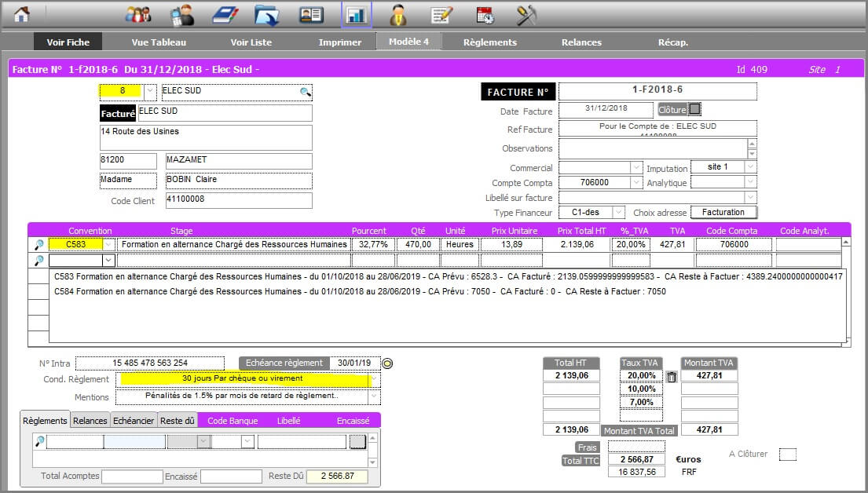Delete TVA line with trash icon

tap(672, 377)
